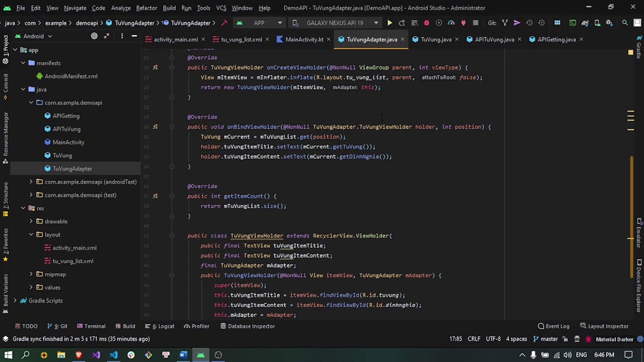This screenshot has height=362, width=644.
Task: Hide the Project tool window
Action: coord(134,36)
